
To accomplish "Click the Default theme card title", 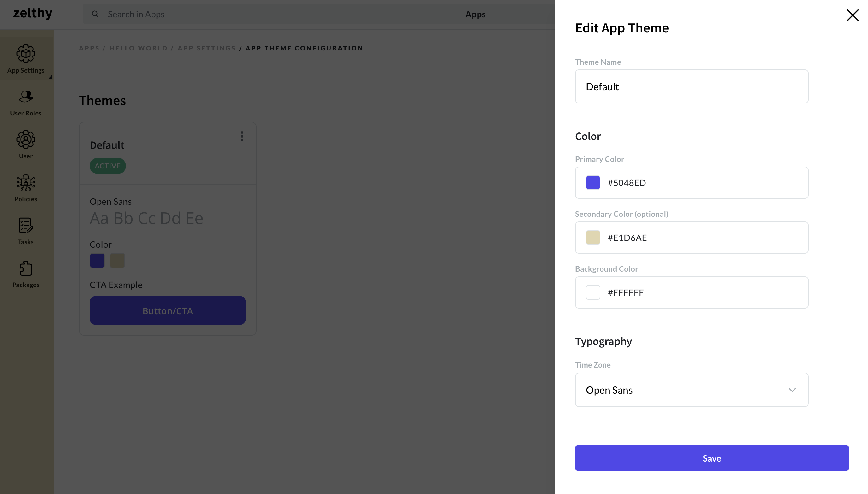I will [107, 145].
